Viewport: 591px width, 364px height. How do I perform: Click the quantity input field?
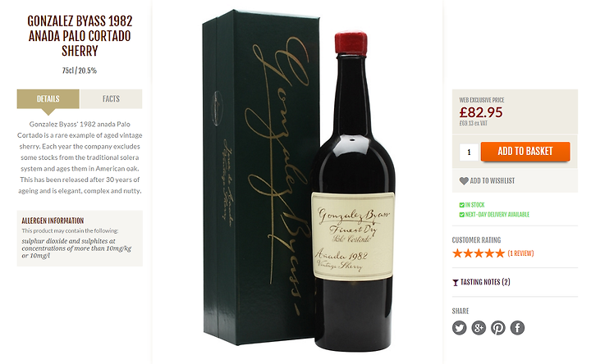(469, 152)
